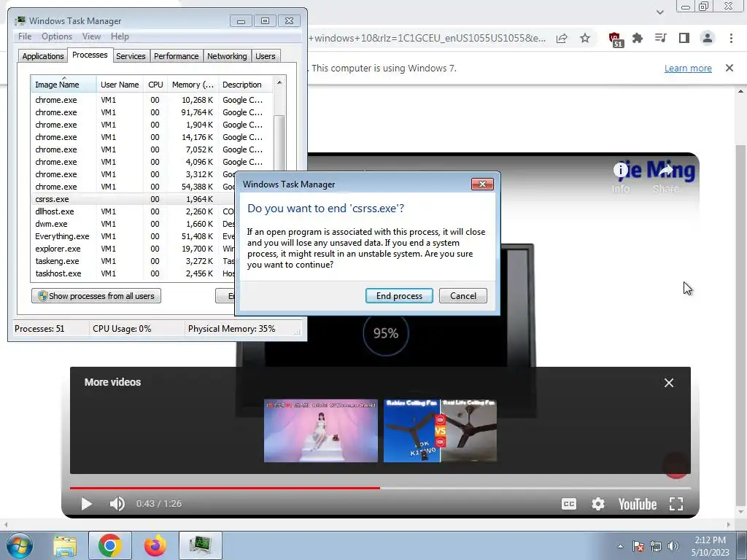Select the taskhost.exe process
This screenshot has height=560, width=747.
(x=133, y=273)
